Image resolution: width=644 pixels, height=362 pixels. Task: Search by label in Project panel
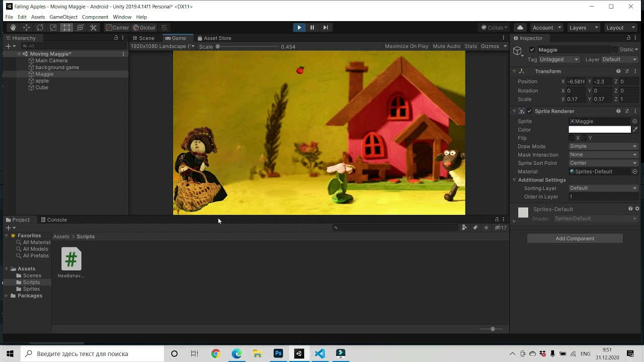click(475, 228)
